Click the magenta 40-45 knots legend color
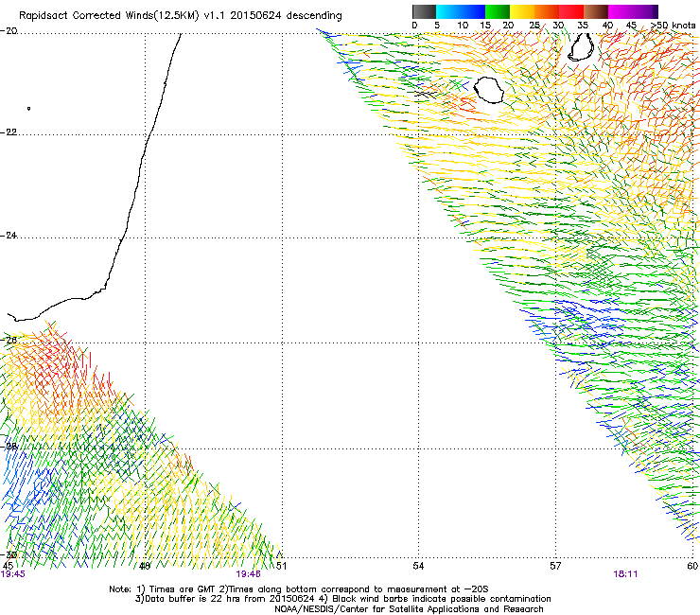Viewport: 700px width, 615px height. [621, 11]
